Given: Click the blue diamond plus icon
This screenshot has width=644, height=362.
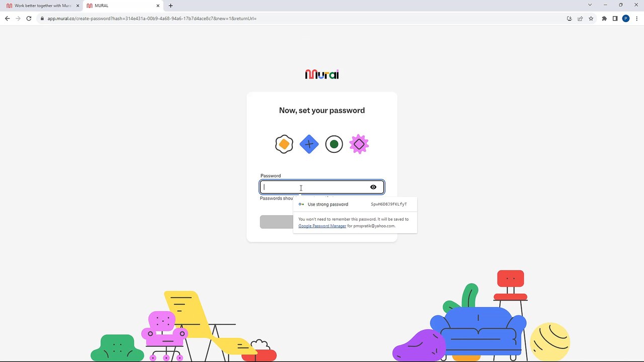Looking at the screenshot, I should tap(309, 144).
